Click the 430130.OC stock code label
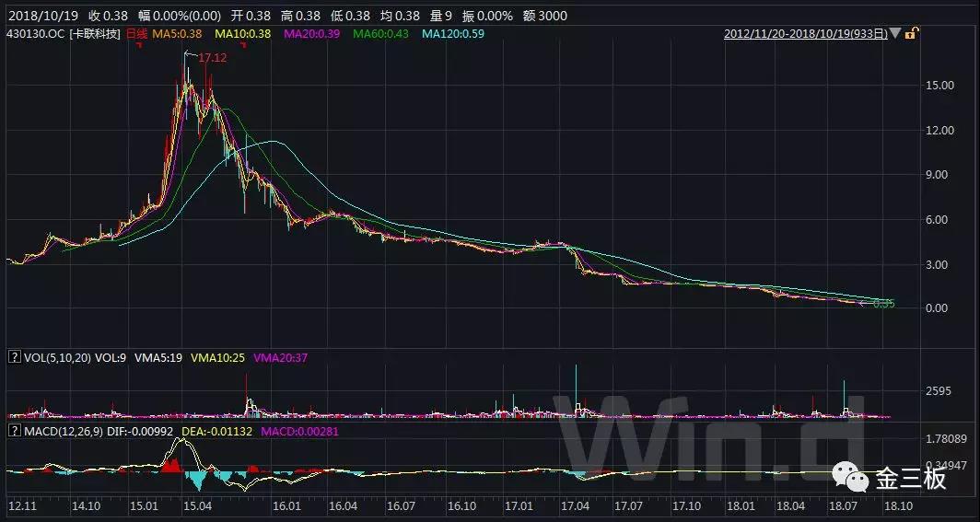This screenshot has width=980, height=522. 35,34
